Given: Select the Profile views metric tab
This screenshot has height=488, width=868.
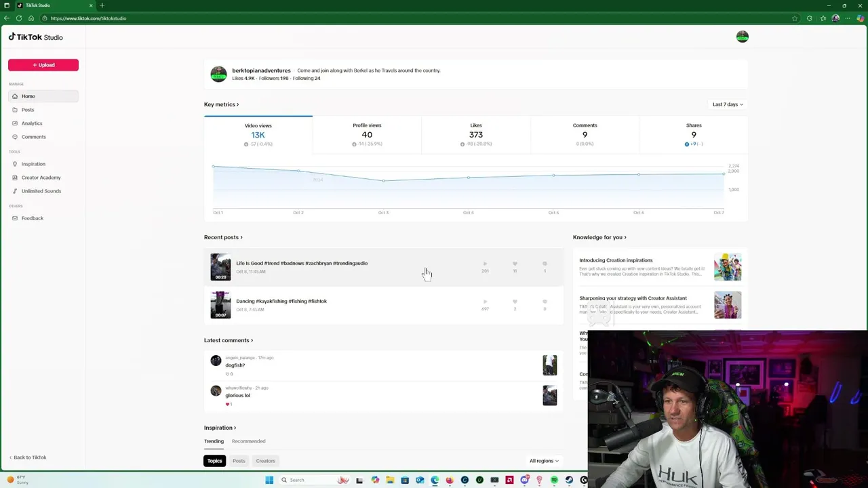Looking at the screenshot, I should click(367, 135).
